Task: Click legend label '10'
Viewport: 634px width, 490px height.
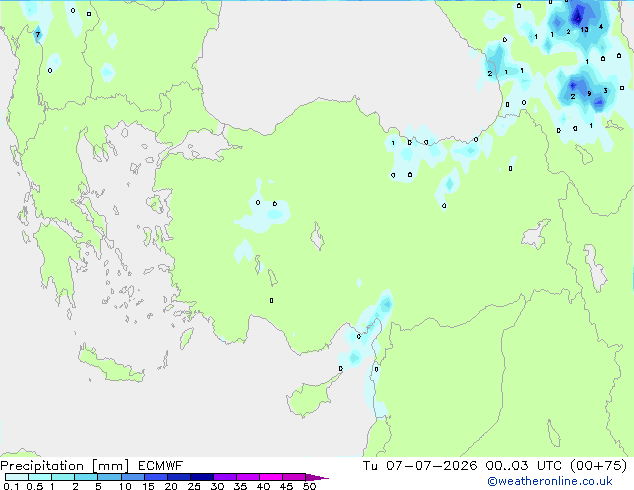Action: (125, 486)
